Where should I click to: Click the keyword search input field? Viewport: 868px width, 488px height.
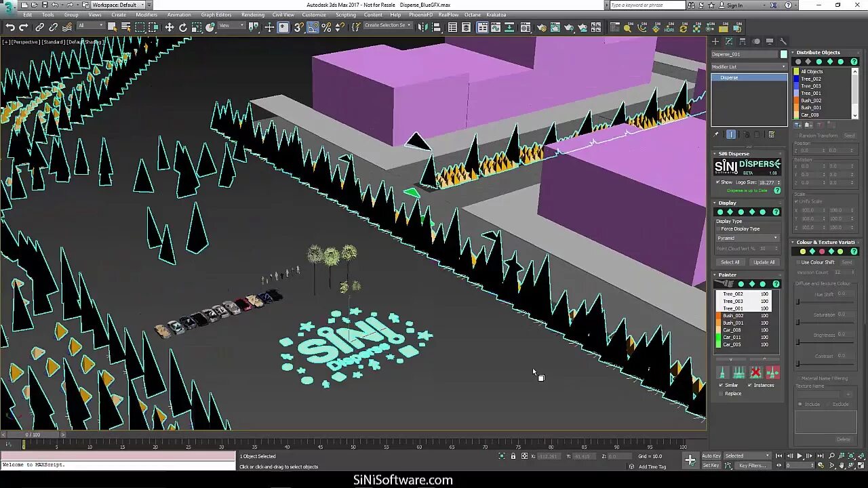click(648, 5)
